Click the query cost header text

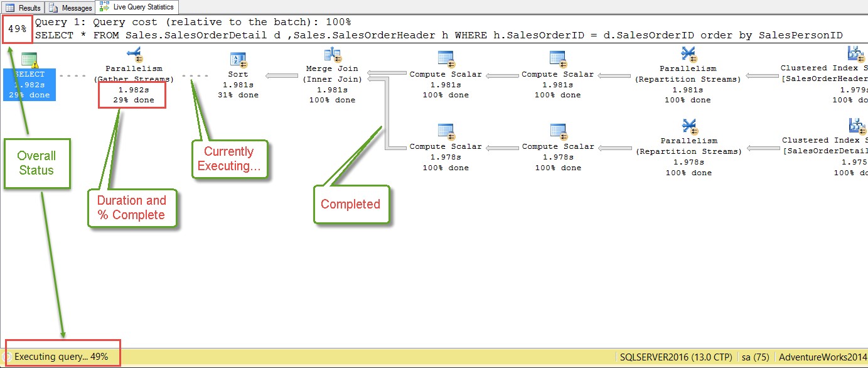click(x=193, y=22)
